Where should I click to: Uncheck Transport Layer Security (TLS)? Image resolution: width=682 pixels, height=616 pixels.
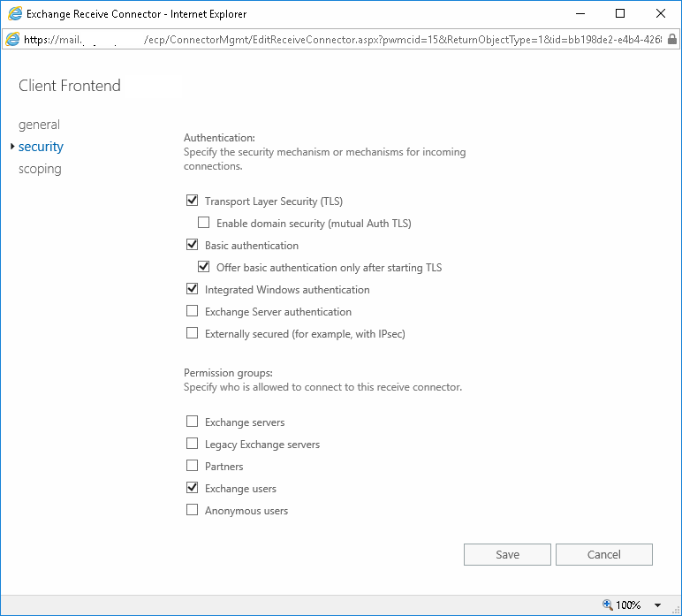tap(193, 201)
